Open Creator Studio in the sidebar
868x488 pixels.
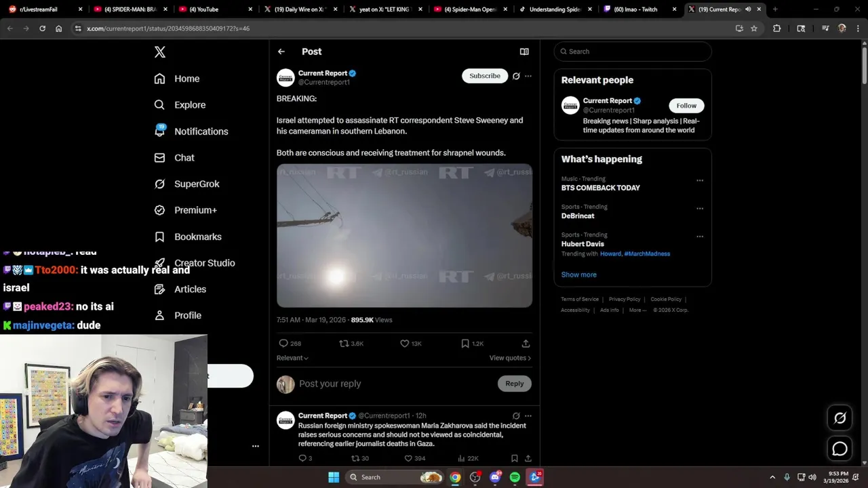[195, 263]
